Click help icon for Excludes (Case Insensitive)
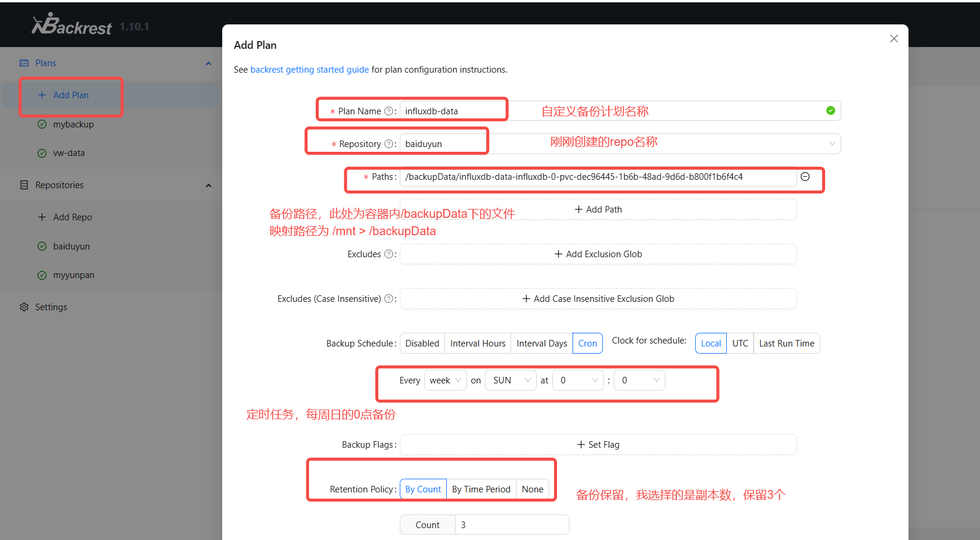Image resolution: width=980 pixels, height=540 pixels. [388, 299]
